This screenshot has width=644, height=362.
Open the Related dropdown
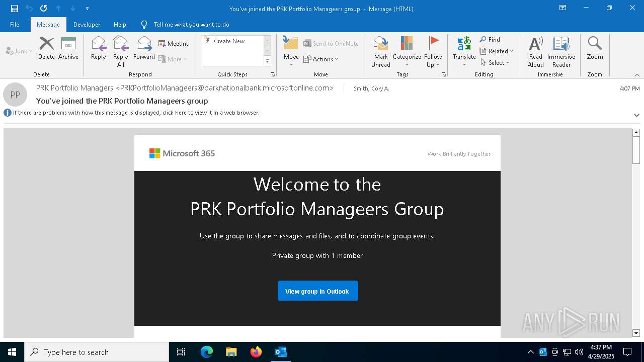pyautogui.click(x=497, y=51)
